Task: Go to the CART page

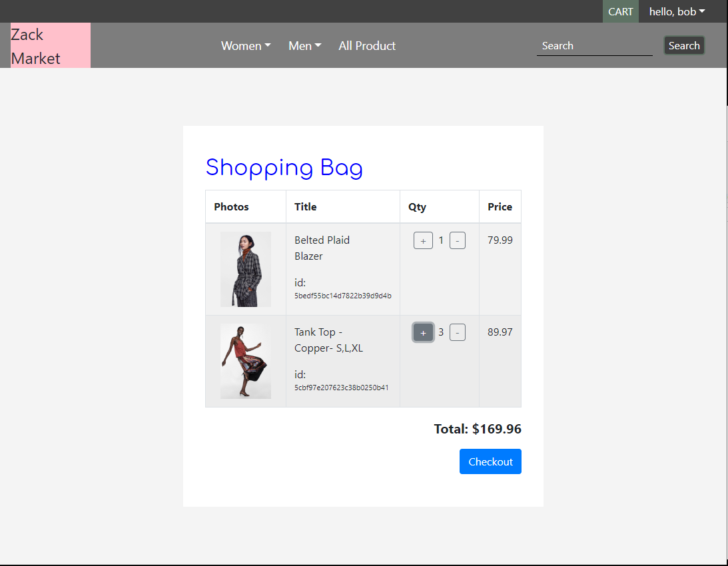Action: (621, 11)
